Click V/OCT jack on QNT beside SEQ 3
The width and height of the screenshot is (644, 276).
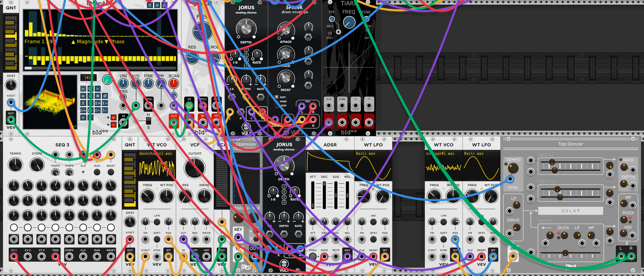pyautogui.click(x=130, y=239)
